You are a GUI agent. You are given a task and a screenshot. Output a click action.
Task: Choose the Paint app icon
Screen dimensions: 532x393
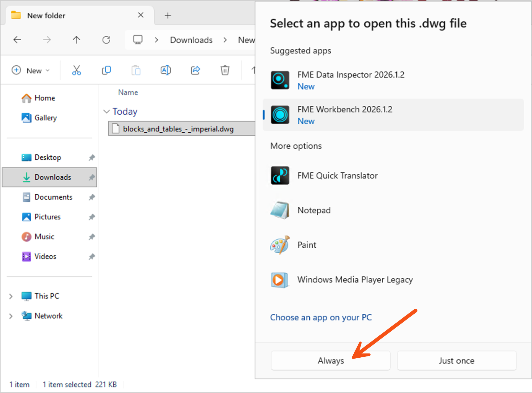point(280,245)
